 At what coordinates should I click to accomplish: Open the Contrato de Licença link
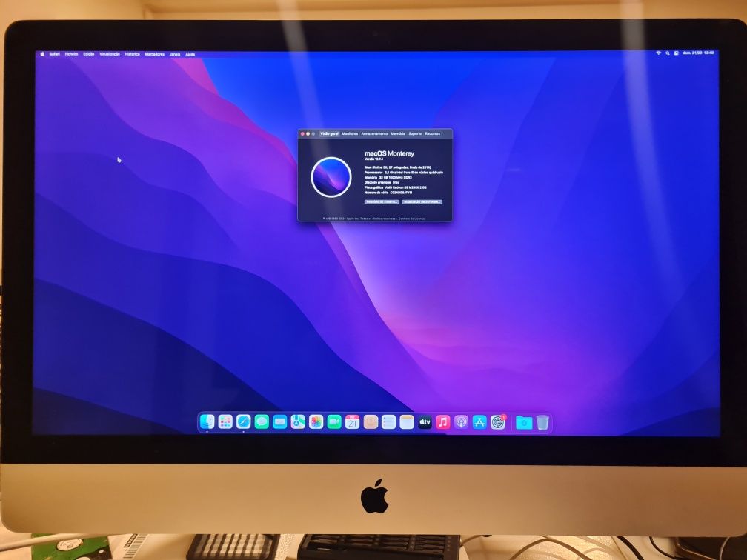tap(411, 219)
